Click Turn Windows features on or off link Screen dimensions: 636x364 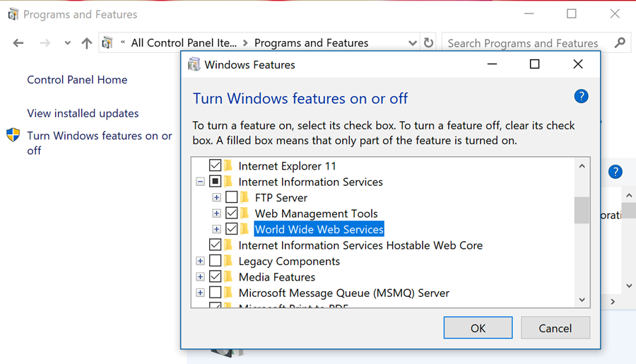click(100, 143)
